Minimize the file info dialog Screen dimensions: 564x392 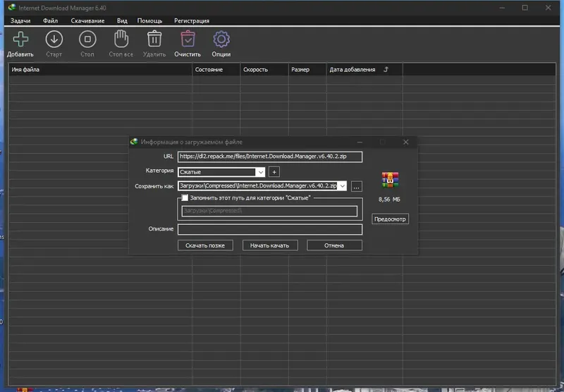click(360, 142)
